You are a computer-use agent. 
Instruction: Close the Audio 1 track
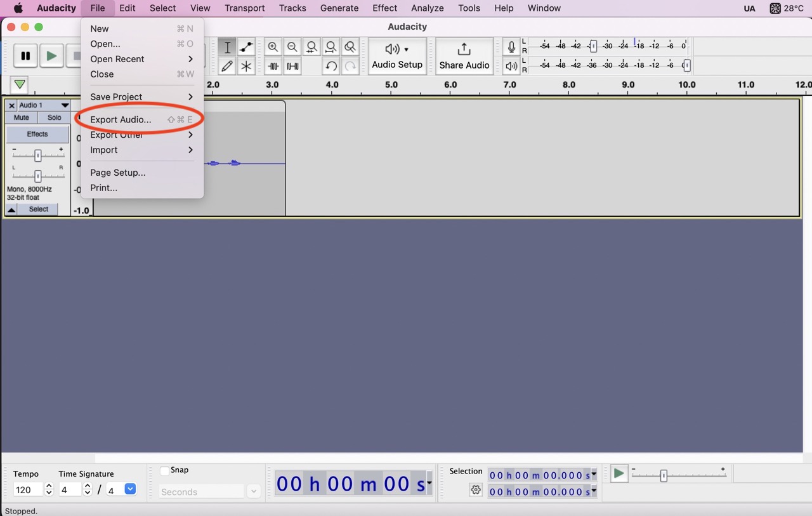tap(11, 105)
